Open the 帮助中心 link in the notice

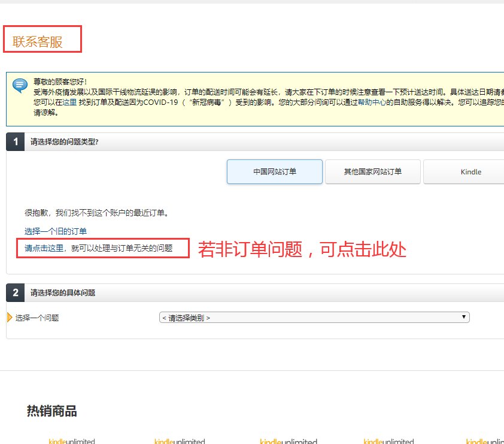(x=372, y=102)
